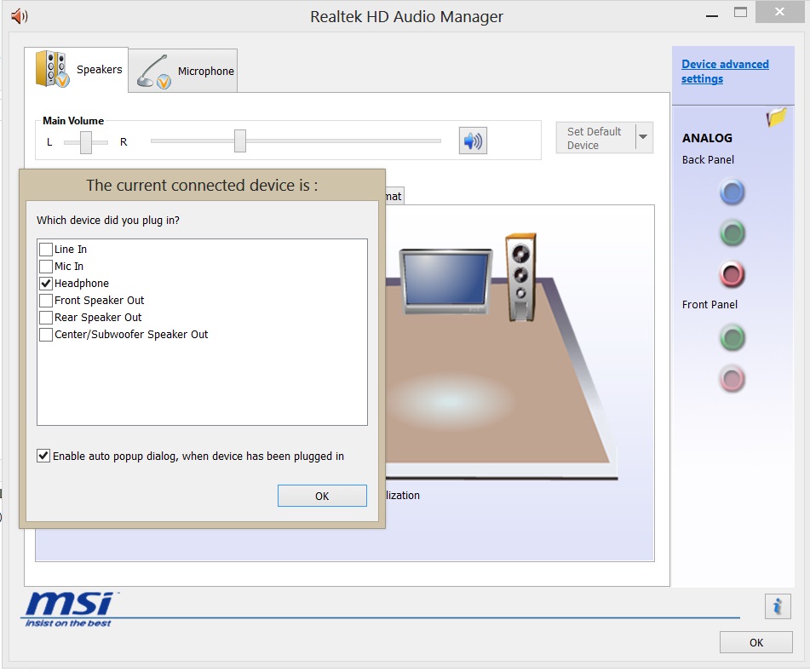The image size is (810, 672).
Task: Check the Front Speaker Out option
Action: click(x=46, y=301)
